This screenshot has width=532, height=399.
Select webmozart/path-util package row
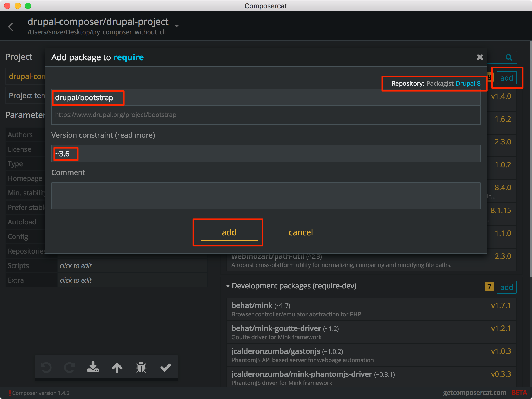pyautogui.click(x=371, y=262)
